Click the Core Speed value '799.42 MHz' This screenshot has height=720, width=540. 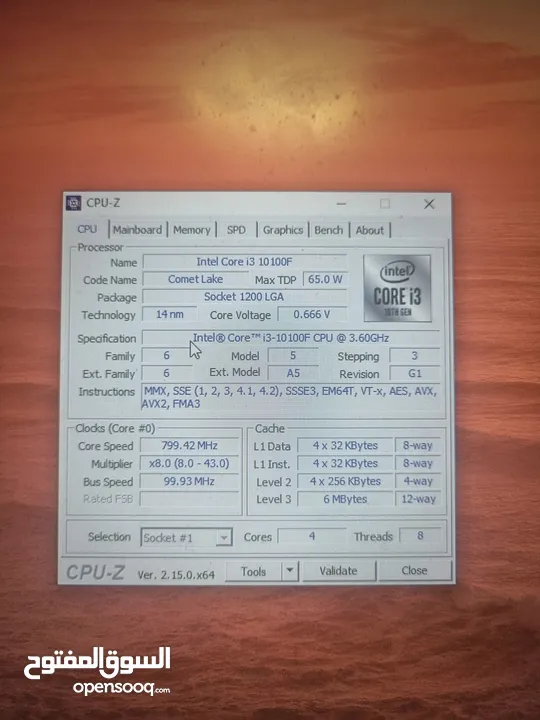[x=189, y=445]
